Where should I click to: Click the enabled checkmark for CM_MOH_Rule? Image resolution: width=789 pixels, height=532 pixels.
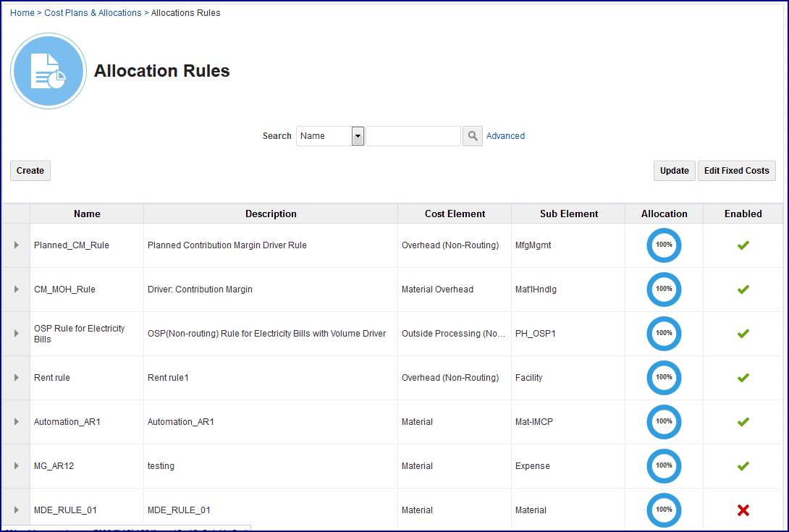(x=743, y=290)
